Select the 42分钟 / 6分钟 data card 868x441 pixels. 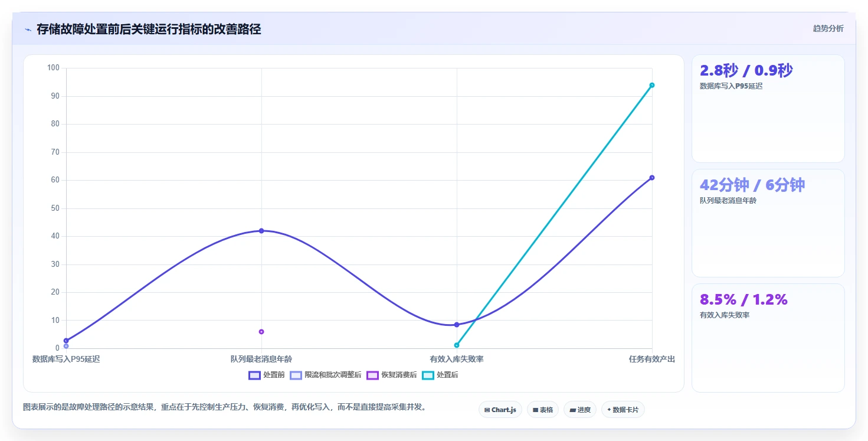(x=768, y=223)
